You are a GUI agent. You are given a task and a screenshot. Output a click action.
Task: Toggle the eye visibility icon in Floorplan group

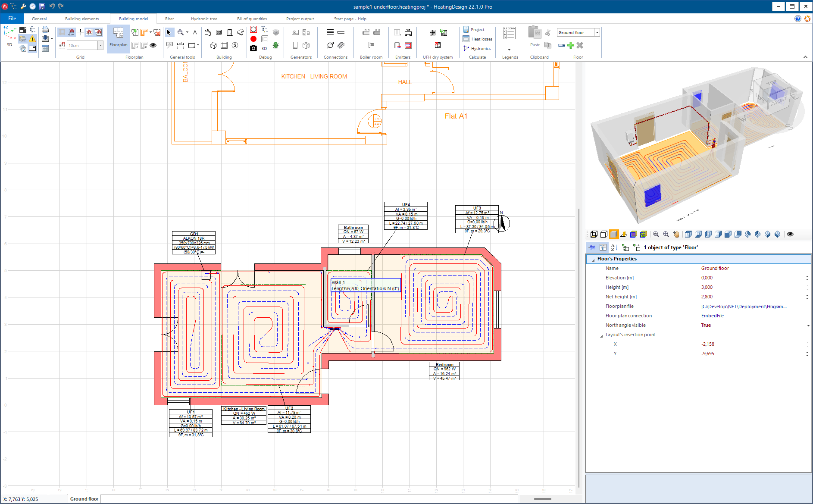tap(153, 45)
